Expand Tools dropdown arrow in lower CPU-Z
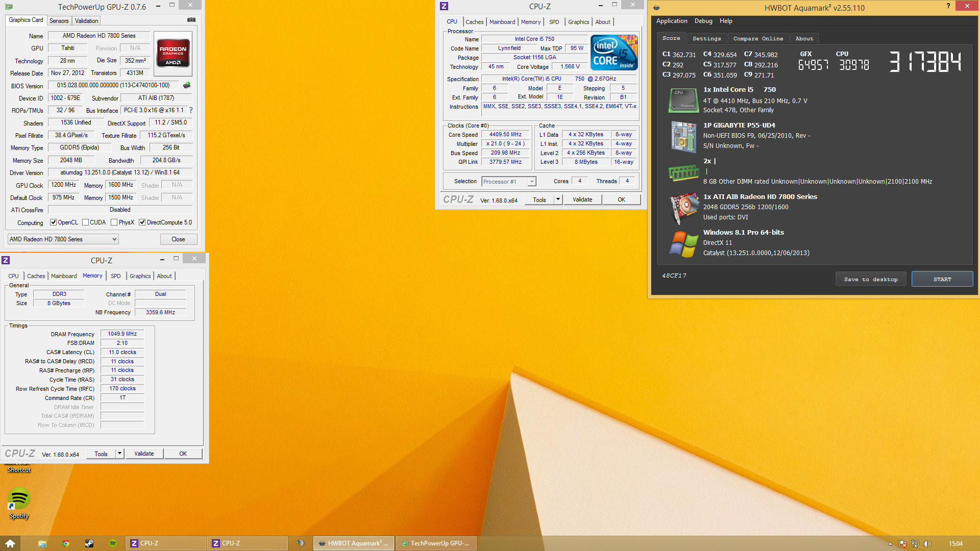980x551 pixels. pos(119,454)
